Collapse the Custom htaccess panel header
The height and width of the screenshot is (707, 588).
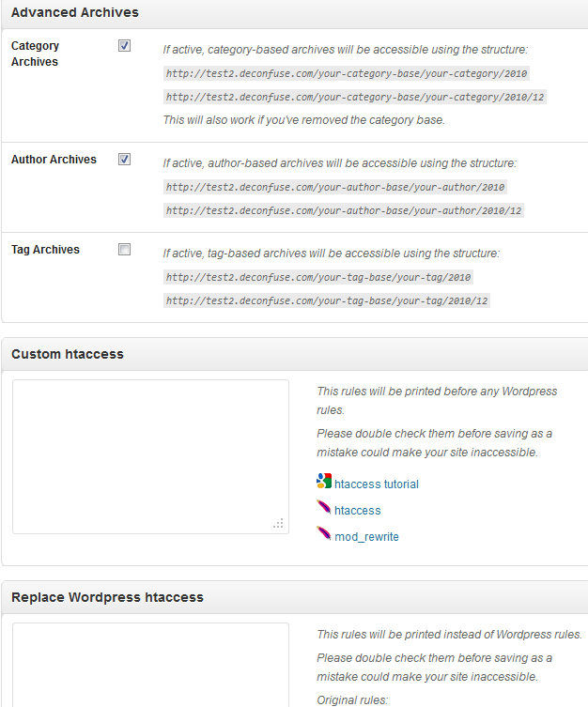click(x=295, y=354)
